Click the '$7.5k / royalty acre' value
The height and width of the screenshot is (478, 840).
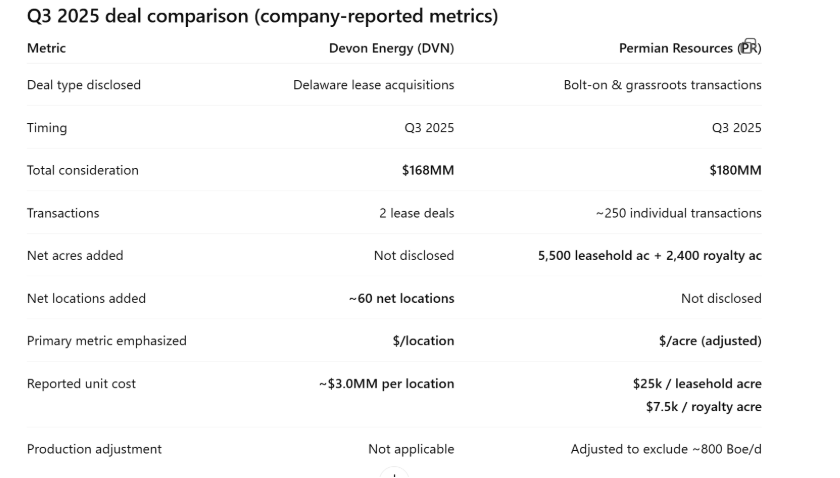click(x=703, y=407)
